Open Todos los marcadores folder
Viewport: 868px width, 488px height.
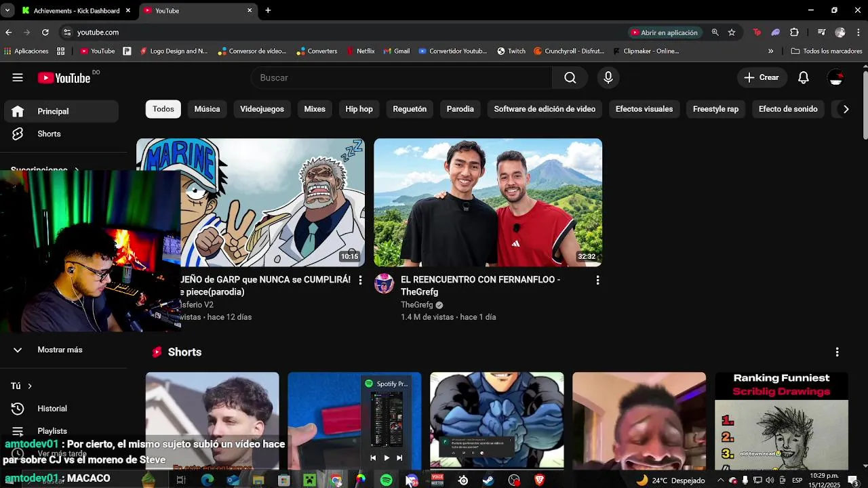[x=826, y=51]
